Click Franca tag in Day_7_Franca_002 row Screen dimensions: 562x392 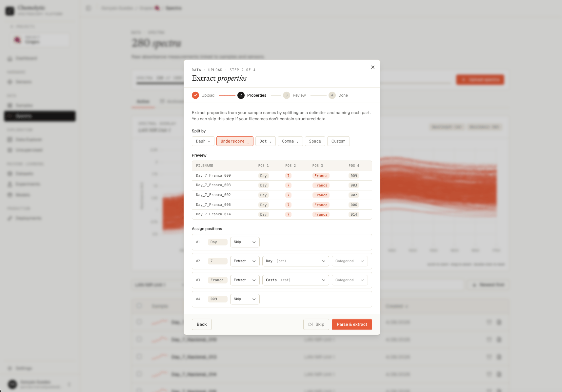tap(321, 195)
